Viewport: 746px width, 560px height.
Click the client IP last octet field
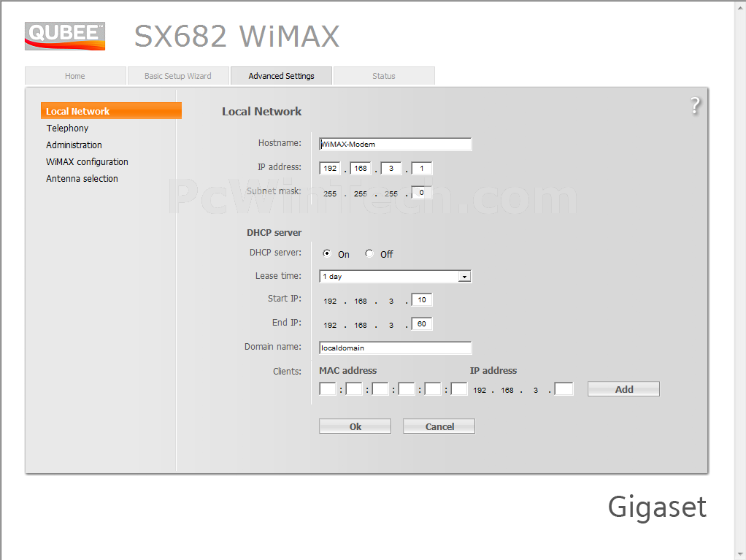[x=564, y=389]
